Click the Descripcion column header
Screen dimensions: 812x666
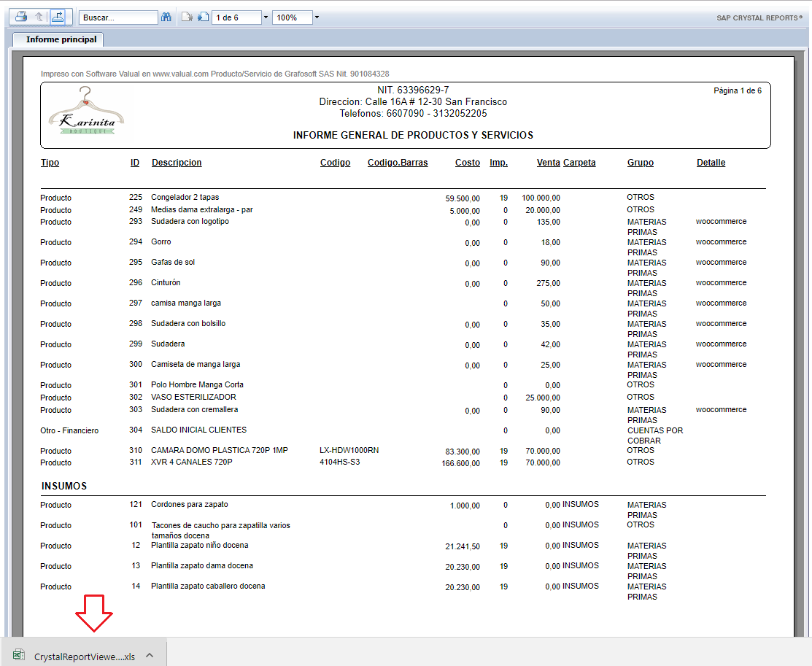point(177,163)
